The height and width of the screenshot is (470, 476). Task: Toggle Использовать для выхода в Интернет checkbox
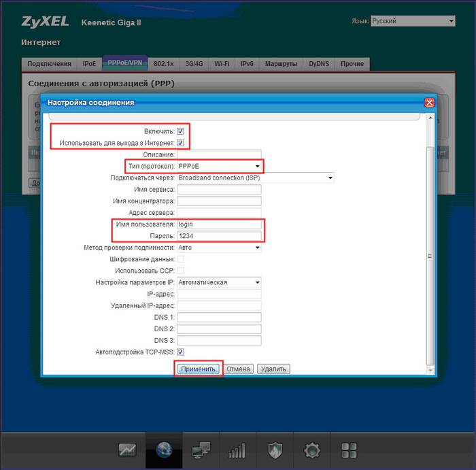pos(180,143)
